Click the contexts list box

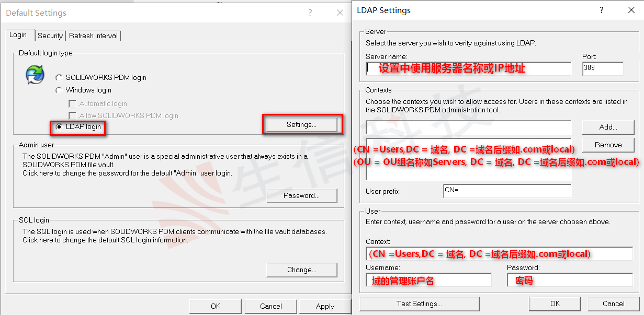click(468, 159)
